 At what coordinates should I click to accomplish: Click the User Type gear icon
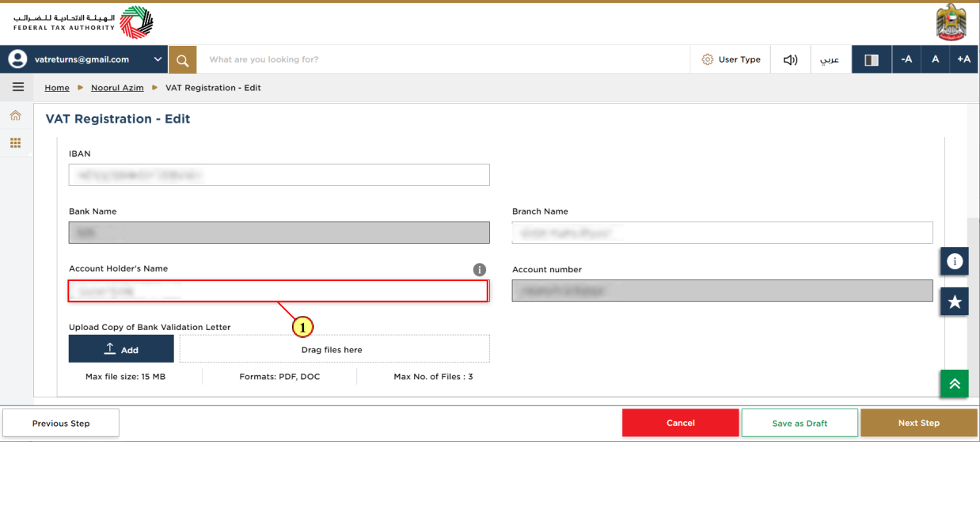708,59
